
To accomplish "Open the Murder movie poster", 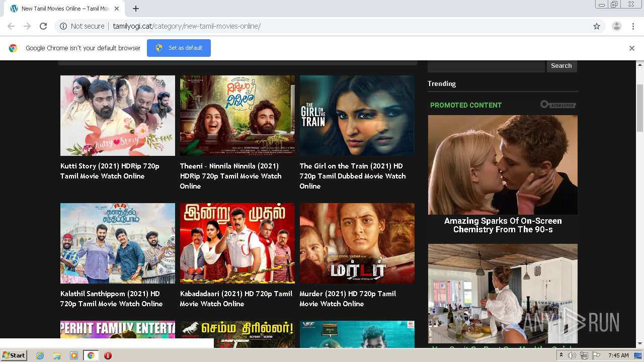I will (x=357, y=243).
